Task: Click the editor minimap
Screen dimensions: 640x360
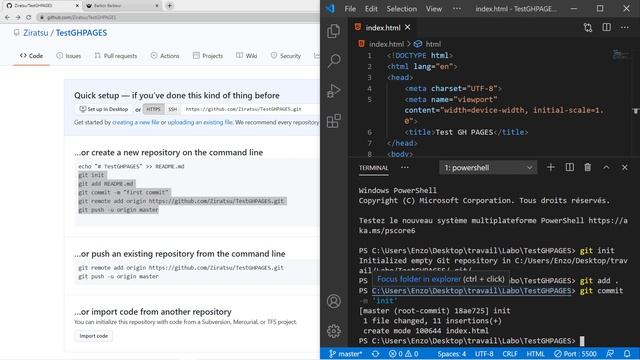Action: coord(621,54)
